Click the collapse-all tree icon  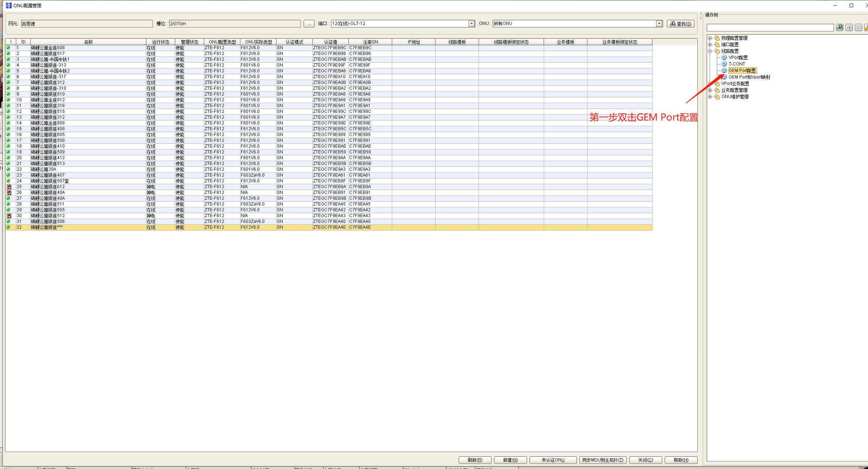[x=859, y=28]
